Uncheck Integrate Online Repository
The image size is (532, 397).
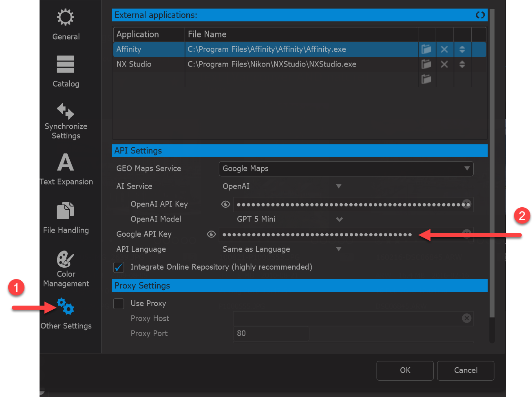click(x=119, y=267)
